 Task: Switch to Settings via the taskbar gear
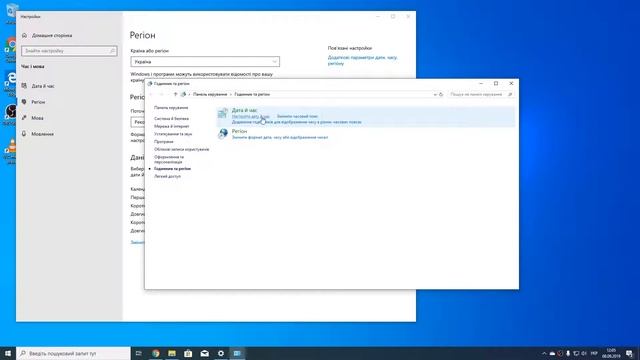coord(221,353)
